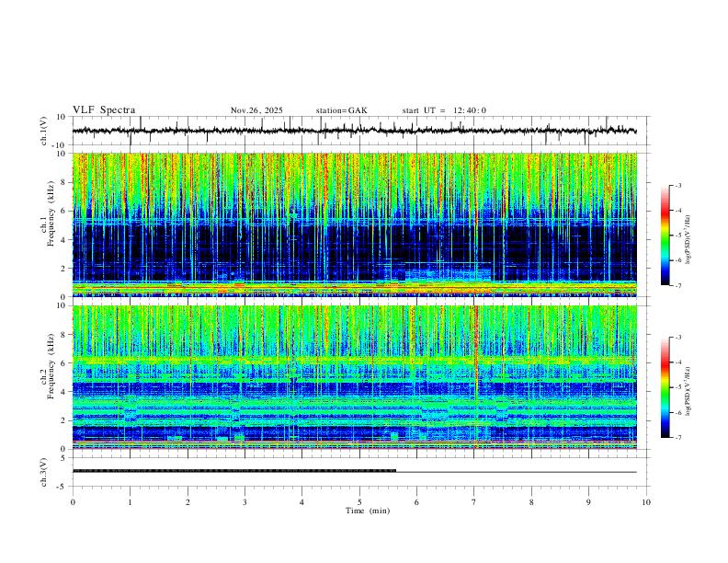728x563 pixels.
Task: Click the ch.1 colorbar '-3' label
Action: [x=677, y=185]
